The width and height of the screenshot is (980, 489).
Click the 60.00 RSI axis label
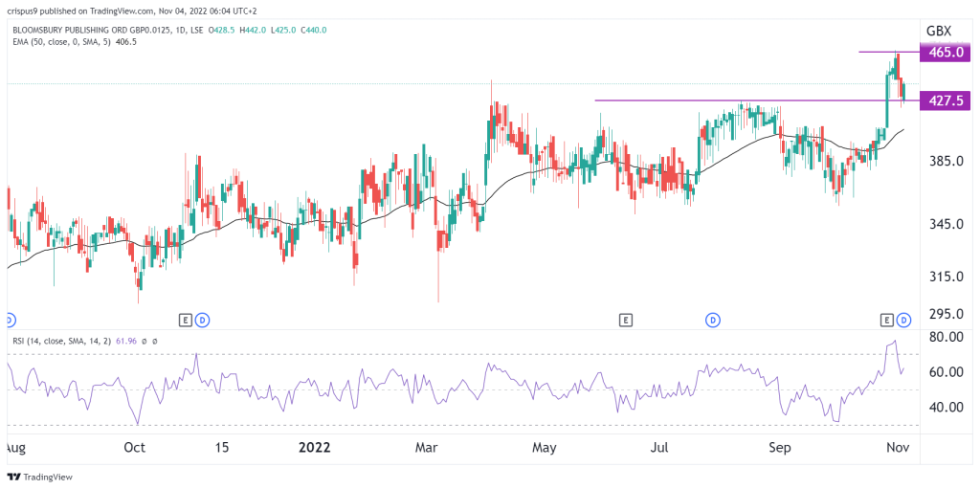pyautogui.click(x=947, y=372)
